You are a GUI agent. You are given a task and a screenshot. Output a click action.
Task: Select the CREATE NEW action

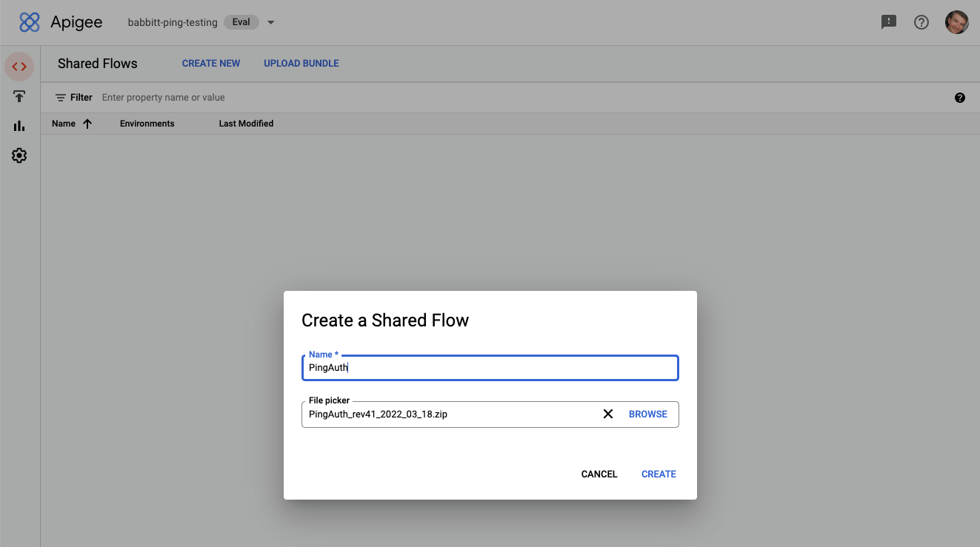[x=210, y=63]
